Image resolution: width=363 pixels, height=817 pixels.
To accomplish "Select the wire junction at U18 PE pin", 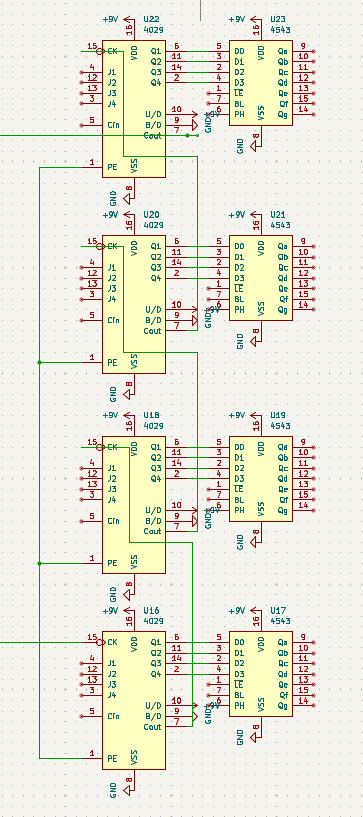I will pyautogui.click(x=40, y=563).
